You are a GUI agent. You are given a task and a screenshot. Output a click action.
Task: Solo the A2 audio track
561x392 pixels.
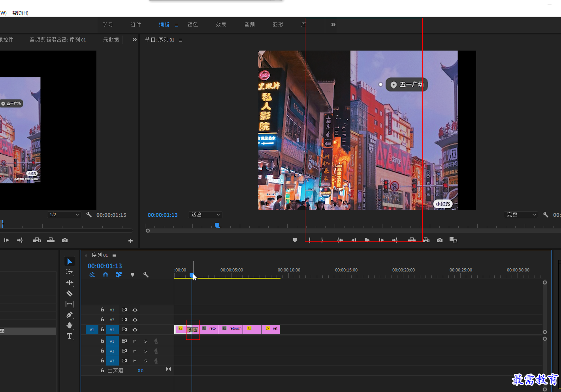145,351
